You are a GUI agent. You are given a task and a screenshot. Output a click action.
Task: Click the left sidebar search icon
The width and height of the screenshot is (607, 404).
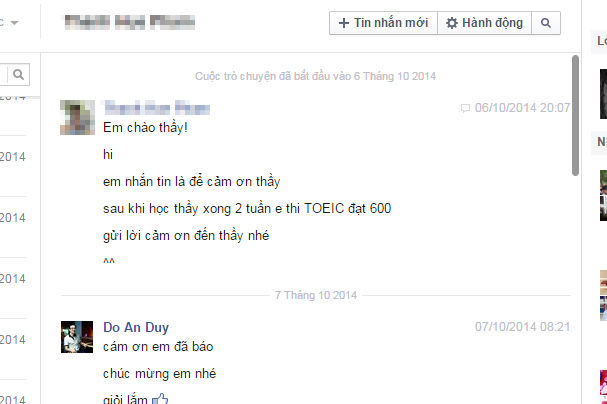pos(18,74)
